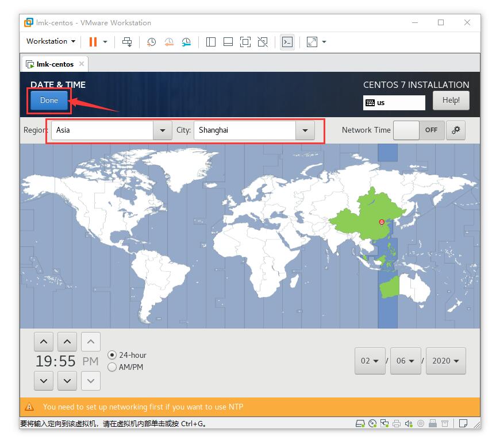Open the Workstation menu
Viewport: 496px width, 448px height.
pyautogui.click(x=51, y=41)
